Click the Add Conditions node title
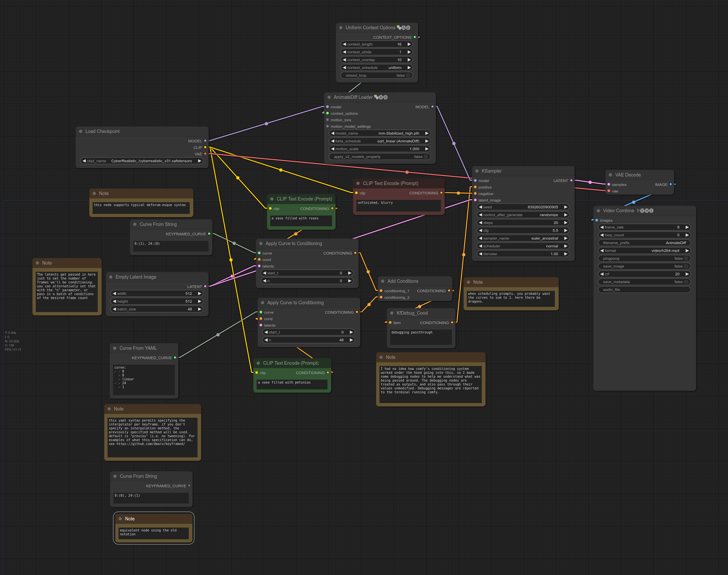 pyautogui.click(x=403, y=281)
